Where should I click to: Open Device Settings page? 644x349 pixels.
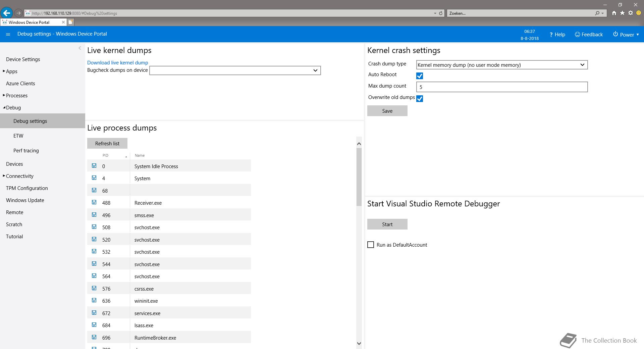tap(23, 59)
